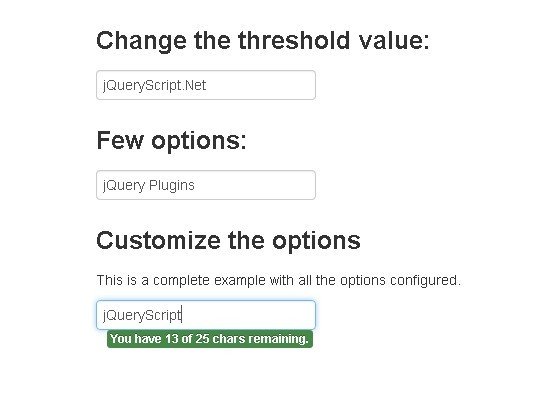
Task: Select the "Few options:" heading
Action: click(x=171, y=141)
